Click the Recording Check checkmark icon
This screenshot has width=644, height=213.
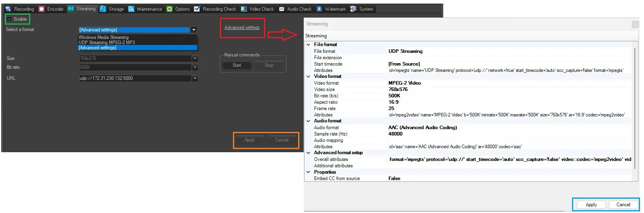click(197, 9)
